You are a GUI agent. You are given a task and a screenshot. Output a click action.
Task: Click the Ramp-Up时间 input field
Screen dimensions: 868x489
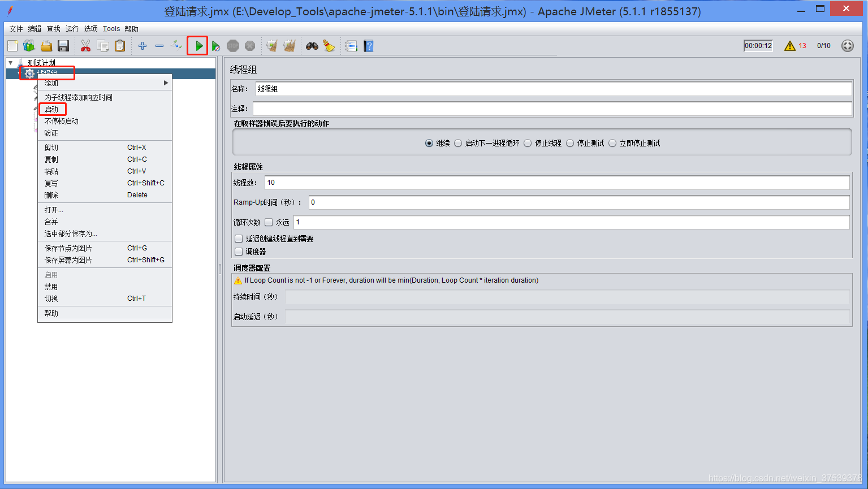579,202
